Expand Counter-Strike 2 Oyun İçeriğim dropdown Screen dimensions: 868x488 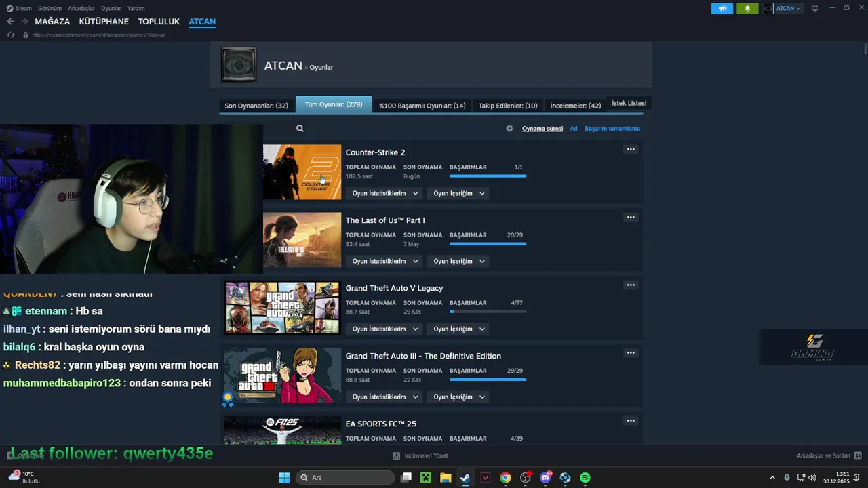459,193
